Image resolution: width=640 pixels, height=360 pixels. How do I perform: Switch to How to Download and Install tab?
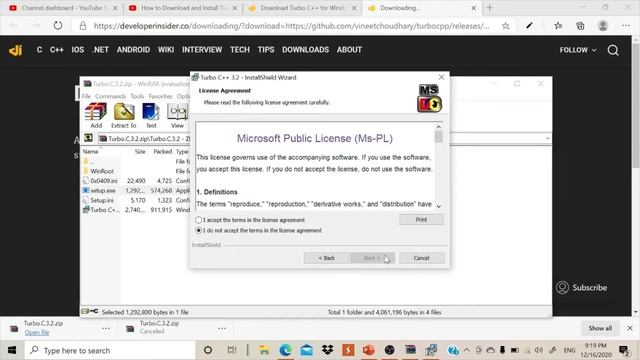[x=184, y=8]
